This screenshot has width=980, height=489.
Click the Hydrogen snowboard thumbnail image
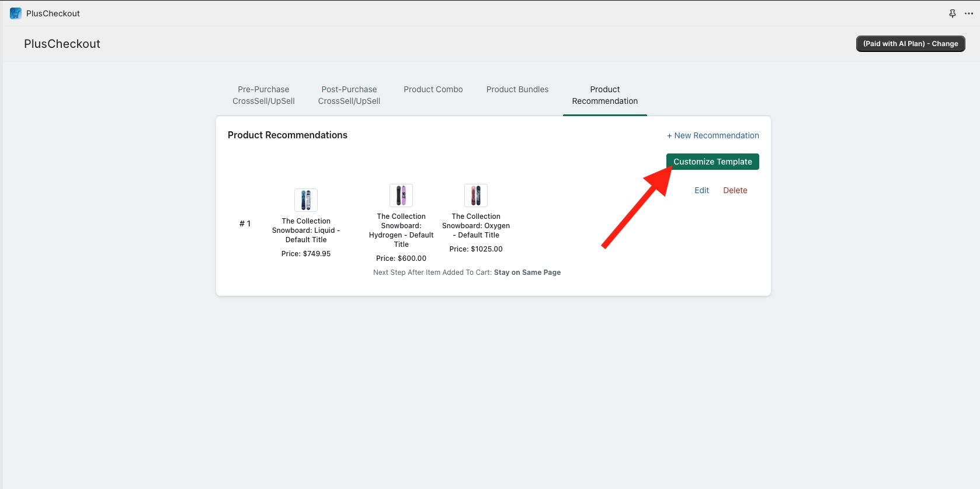point(401,195)
